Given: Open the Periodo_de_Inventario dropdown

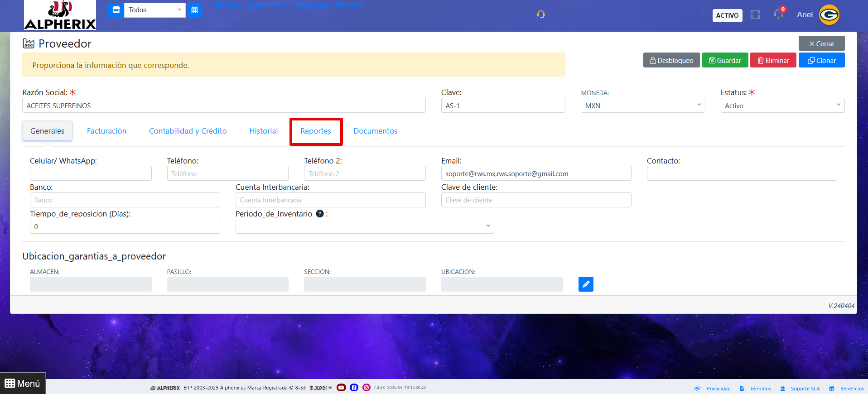Looking at the screenshot, I should tap(365, 226).
